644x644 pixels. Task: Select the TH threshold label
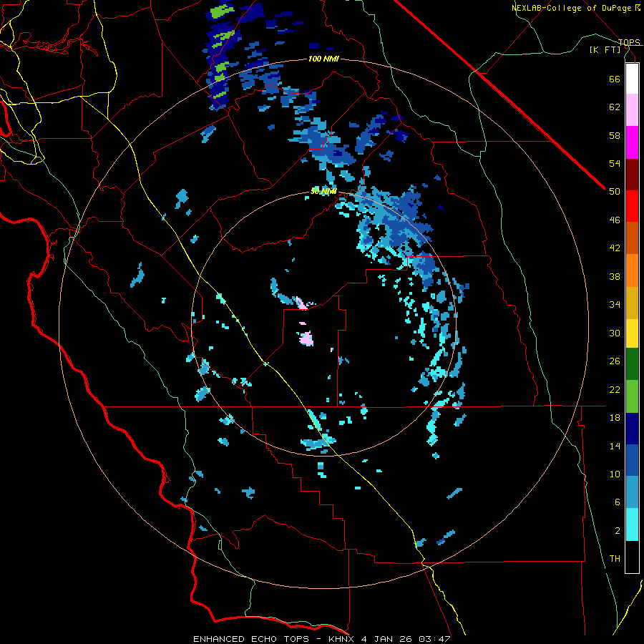coord(615,559)
